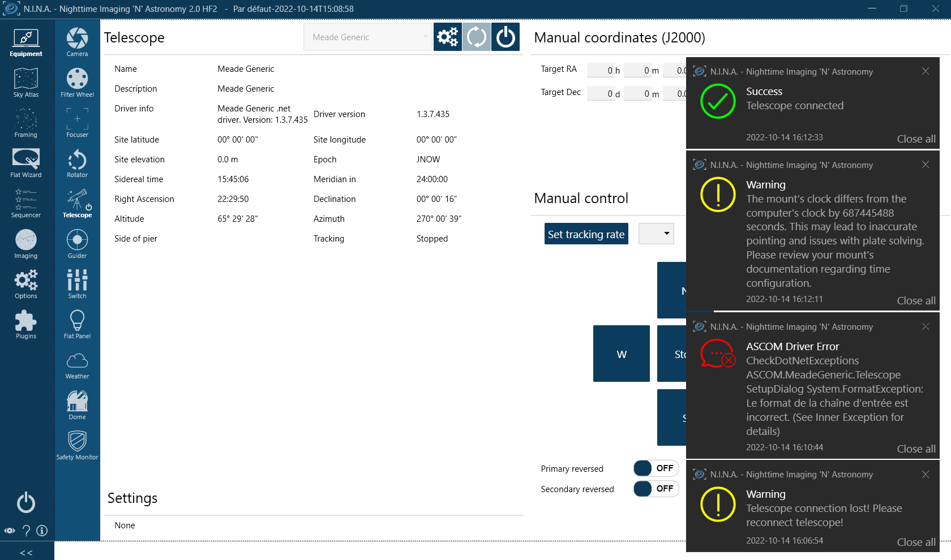
Task: Open the Dome equipment icon
Action: tap(77, 405)
